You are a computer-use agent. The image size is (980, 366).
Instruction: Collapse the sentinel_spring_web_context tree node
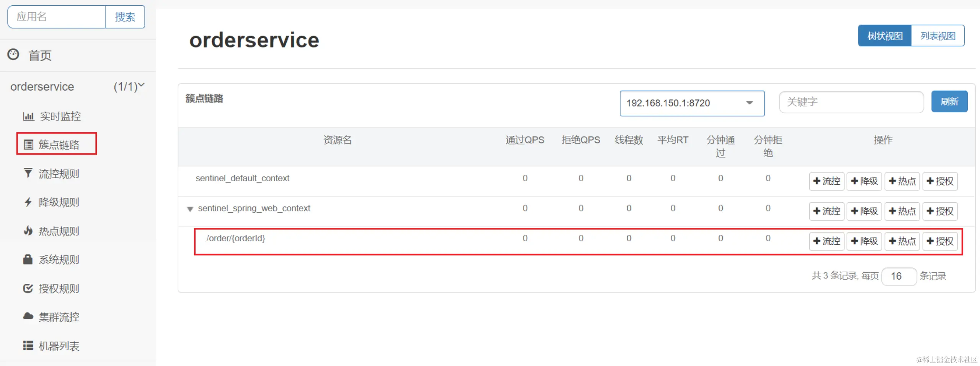(x=190, y=209)
